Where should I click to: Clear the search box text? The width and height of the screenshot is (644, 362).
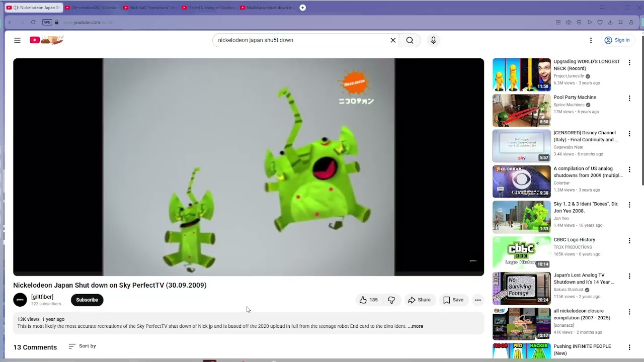(393, 40)
